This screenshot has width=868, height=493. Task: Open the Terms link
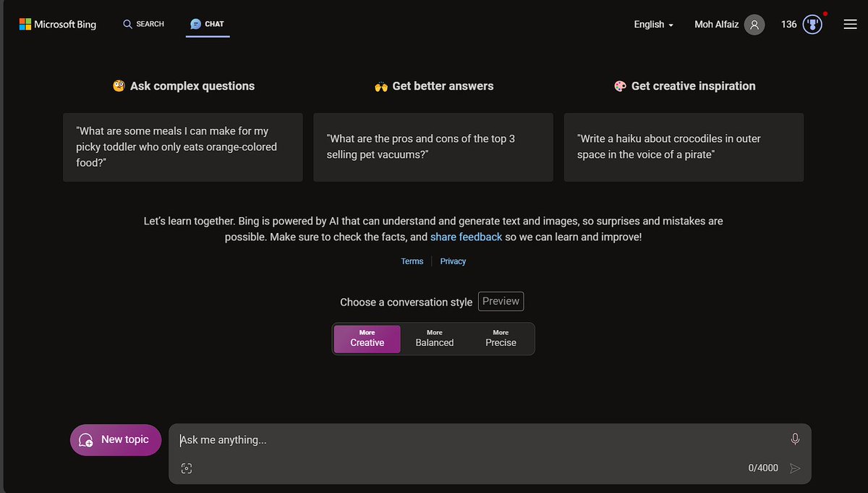[x=412, y=261]
